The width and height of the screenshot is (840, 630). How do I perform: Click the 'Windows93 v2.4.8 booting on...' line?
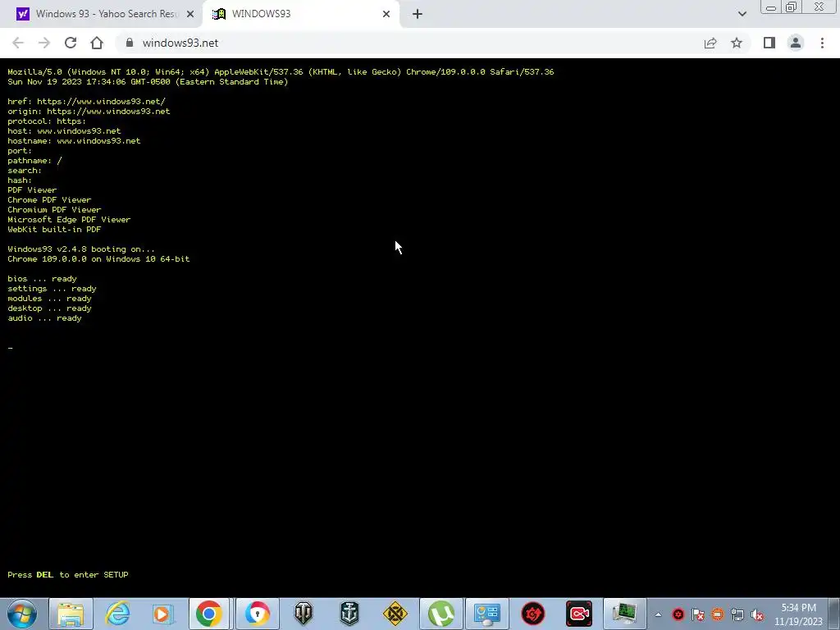click(x=81, y=249)
